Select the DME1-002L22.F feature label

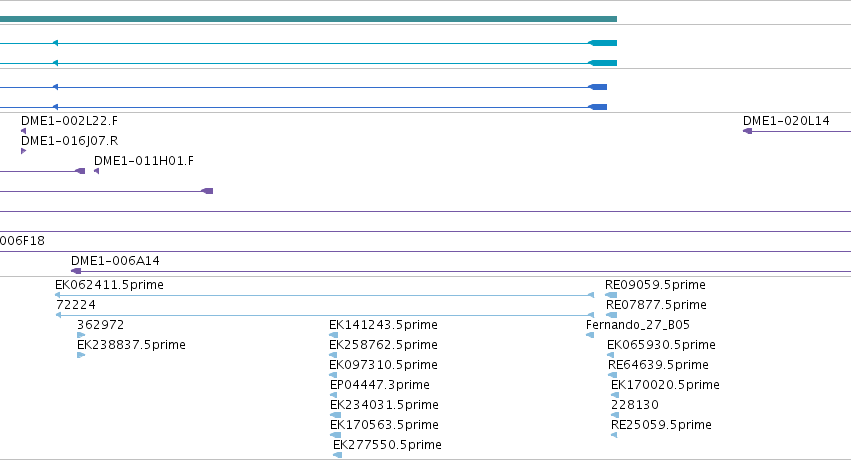tap(69, 121)
